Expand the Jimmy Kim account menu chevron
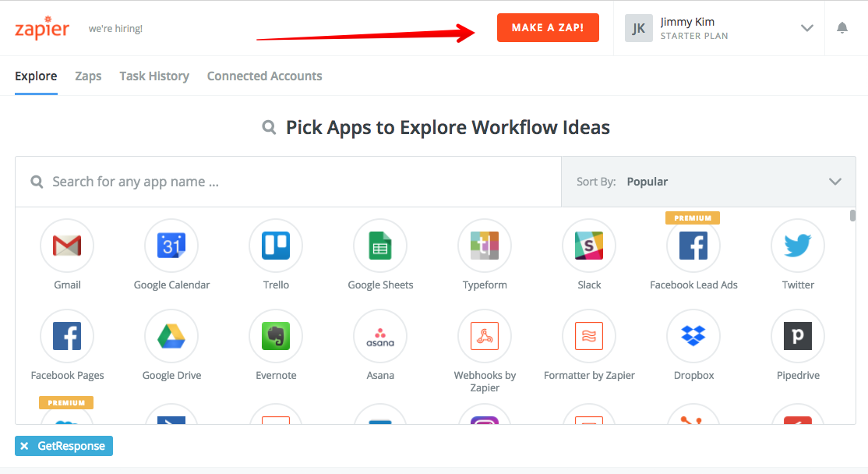868x474 pixels. click(x=807, y=28)
